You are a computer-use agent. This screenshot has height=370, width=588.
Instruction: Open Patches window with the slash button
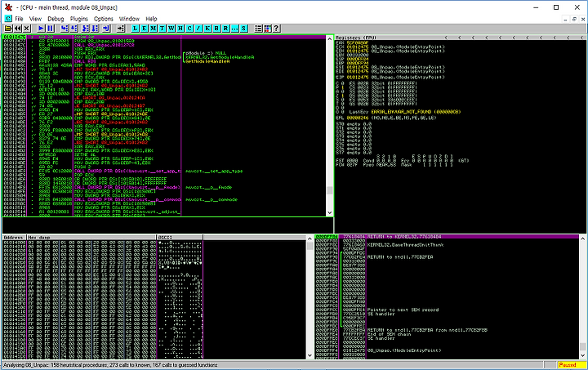point(198,29)
